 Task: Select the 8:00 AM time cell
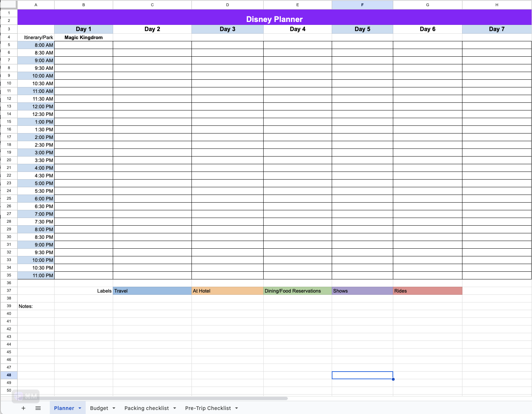[x=36, y=45]
